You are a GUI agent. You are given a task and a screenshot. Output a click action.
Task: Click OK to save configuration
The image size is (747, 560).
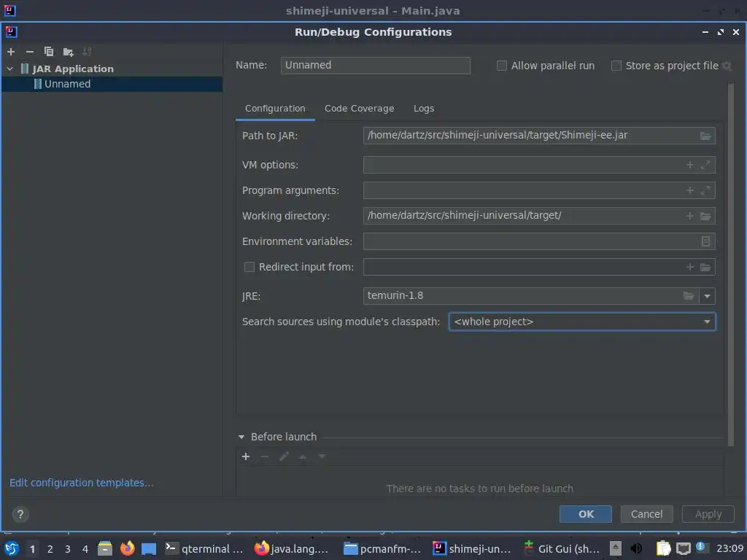pos(586,514)
